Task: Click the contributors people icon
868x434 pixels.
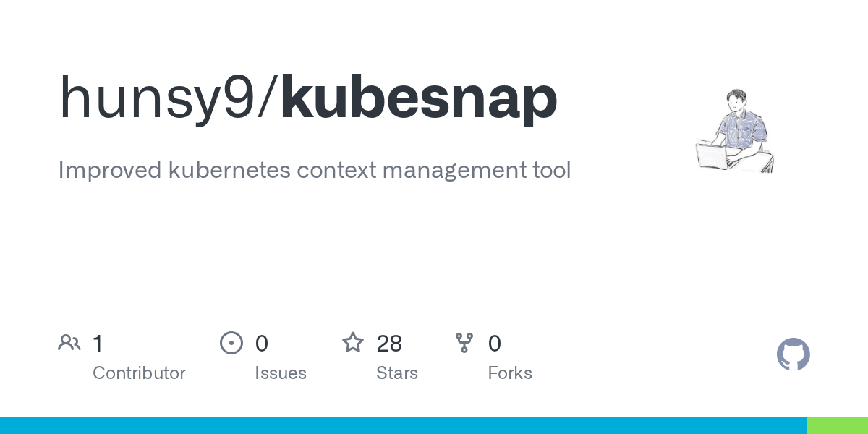Action: 69,343
